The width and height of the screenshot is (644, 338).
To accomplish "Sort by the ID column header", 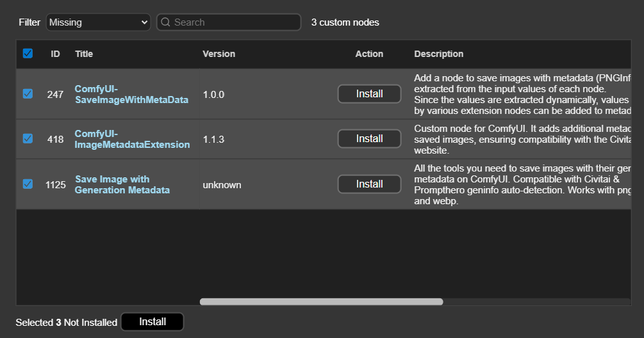I will point(56,54).
